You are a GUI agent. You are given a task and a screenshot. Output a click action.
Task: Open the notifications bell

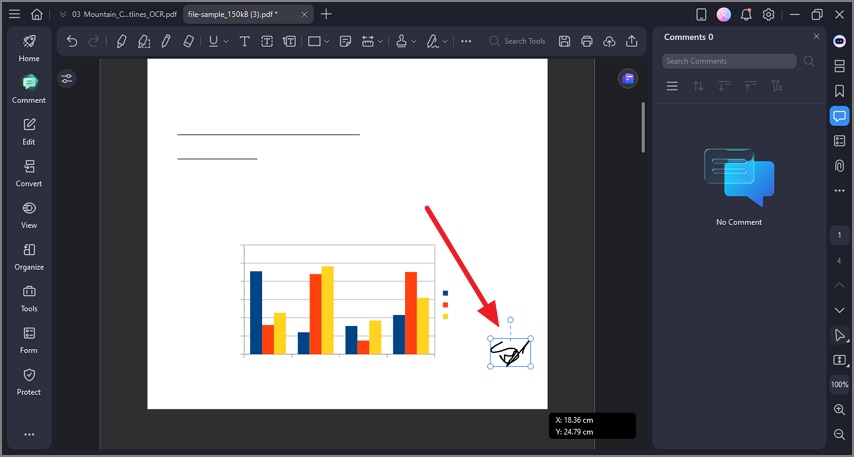746,15
